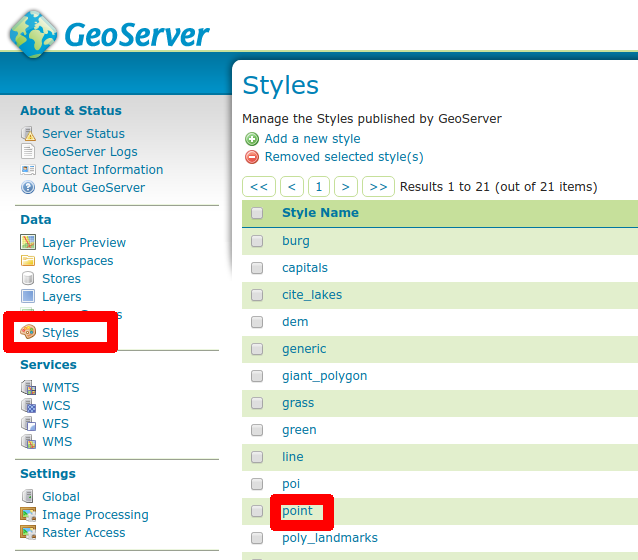The width and height of the screenshot is (638, 560).
Task: Click the WCS service icon
Action: (x=28, y=405)
